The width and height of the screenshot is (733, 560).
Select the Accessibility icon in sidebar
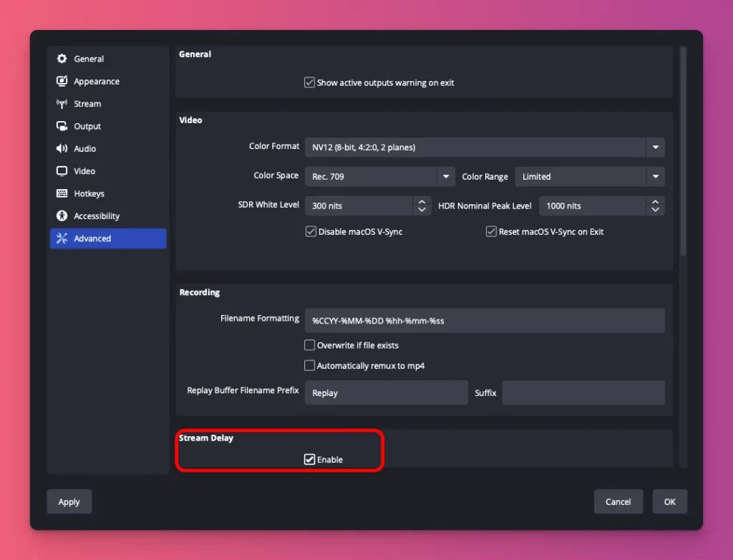62,216
